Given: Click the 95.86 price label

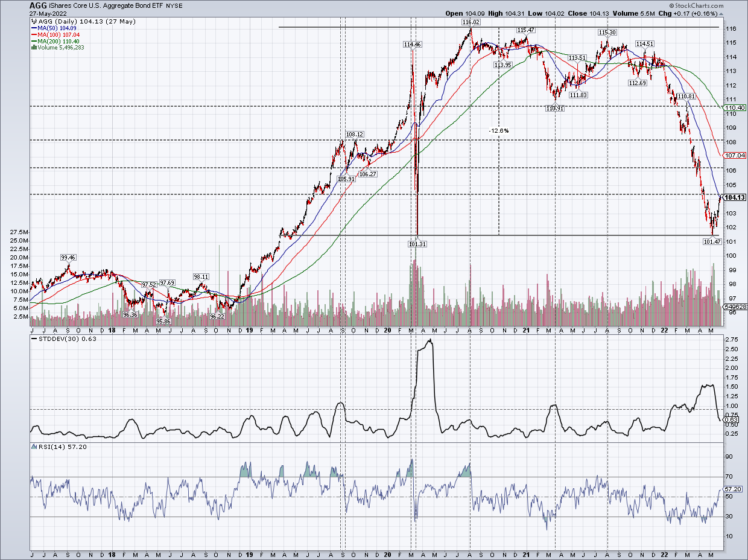Looking at the screenshot, I should coord(163,321).
